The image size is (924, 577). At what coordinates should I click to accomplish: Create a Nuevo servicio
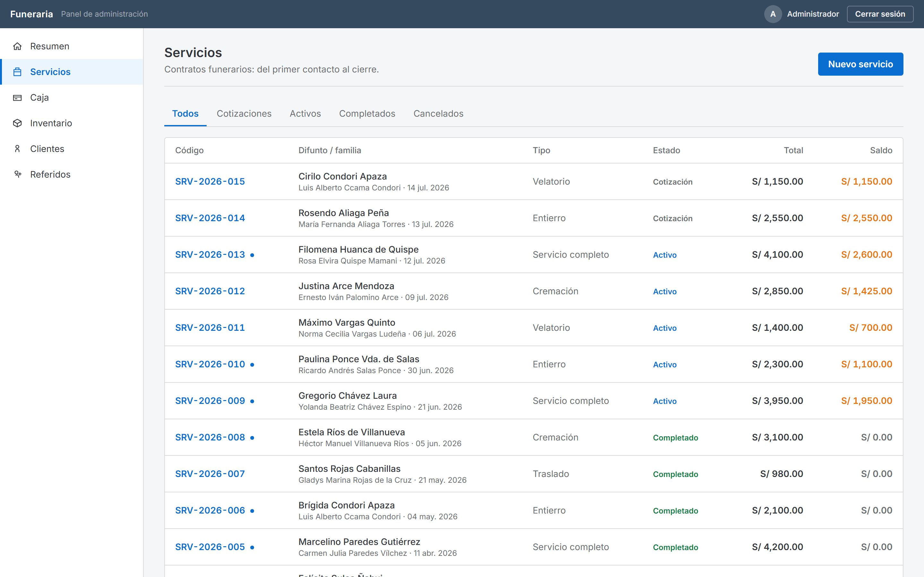(860, 64)
